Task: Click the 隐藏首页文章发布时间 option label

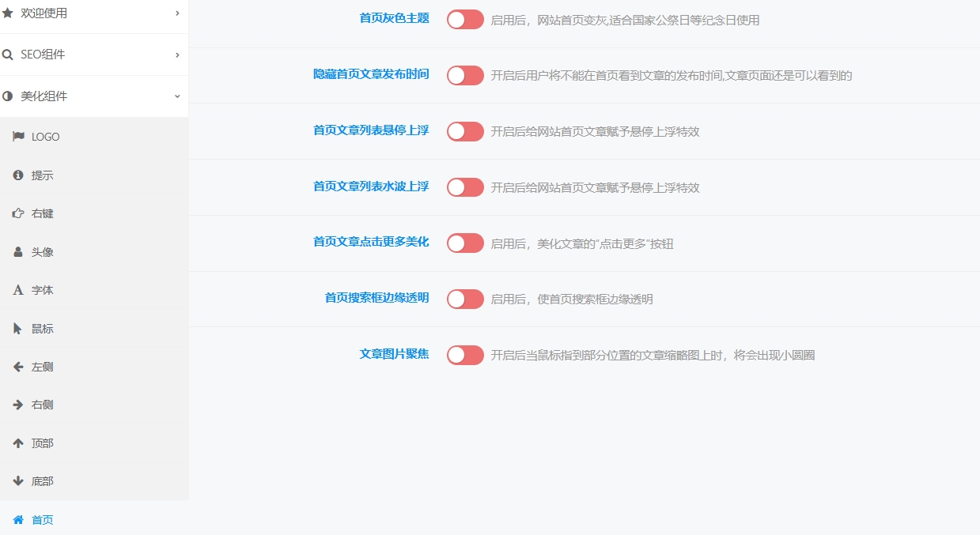Action: pyautogui.click(x=371, y=74)
